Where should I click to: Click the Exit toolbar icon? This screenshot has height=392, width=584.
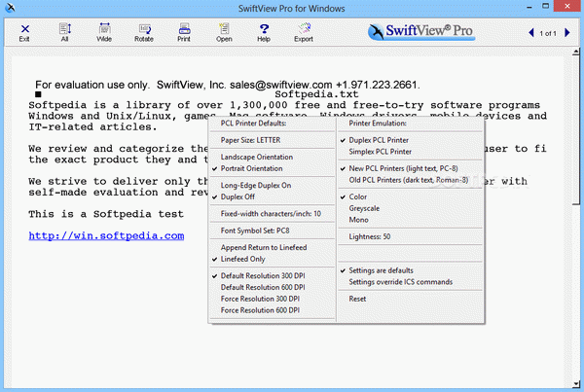pos(24,33)
